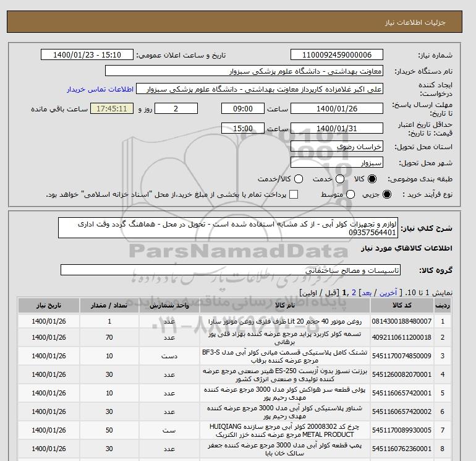Click the تعداد / مقدار column header
This screenshot has height=461, width=476.
[x=109, y=306]
